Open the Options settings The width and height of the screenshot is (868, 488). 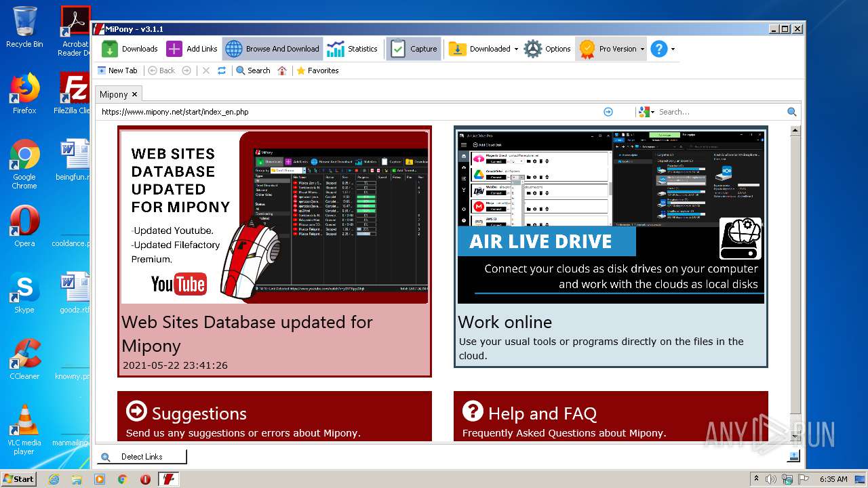pos(547,49)
